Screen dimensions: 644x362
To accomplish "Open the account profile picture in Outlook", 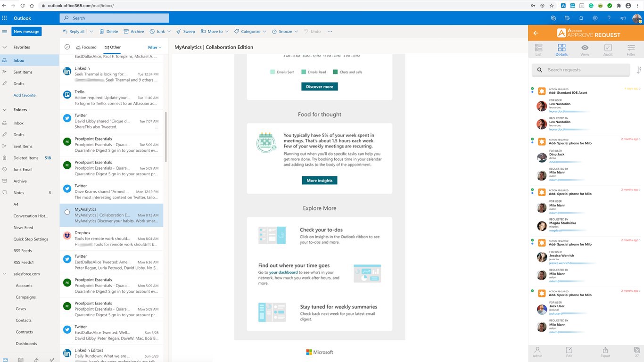I will point(637,18).
